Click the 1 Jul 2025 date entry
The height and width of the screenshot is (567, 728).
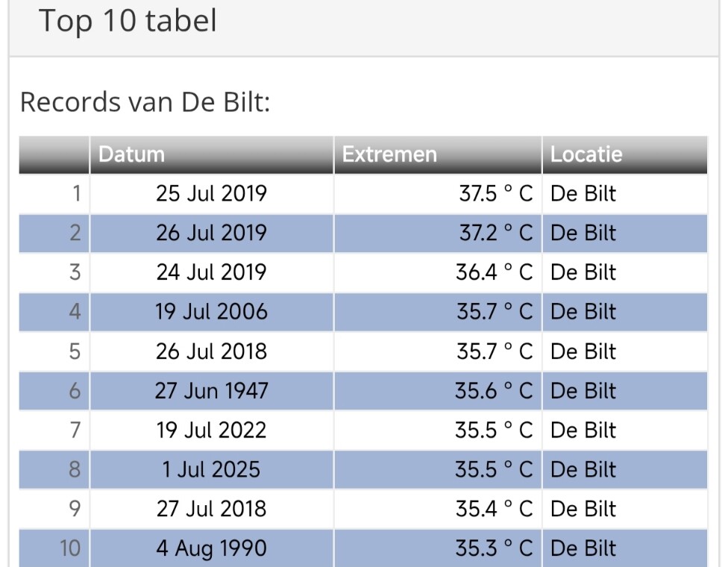[x=212, y=469]
